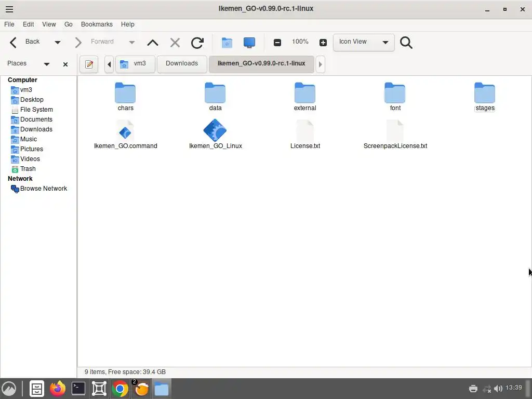Click the Stop loading X icon

point(175,43)
